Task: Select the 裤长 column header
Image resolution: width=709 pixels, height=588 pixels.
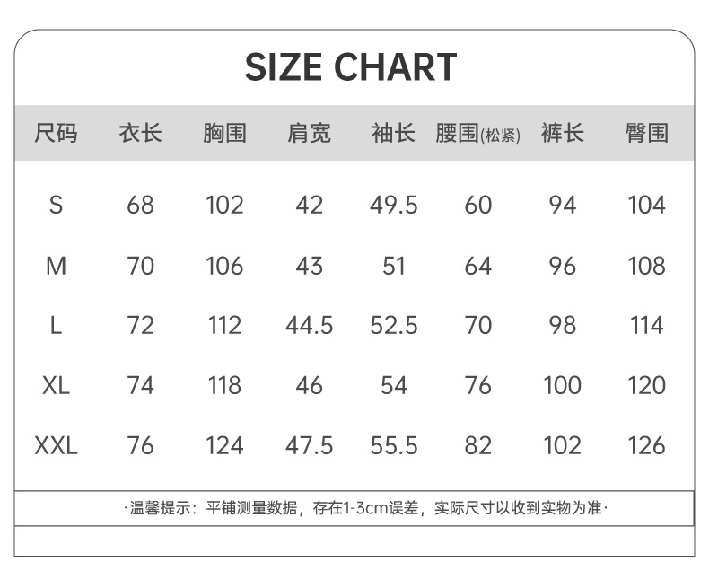Action: (x=562, y=134)
